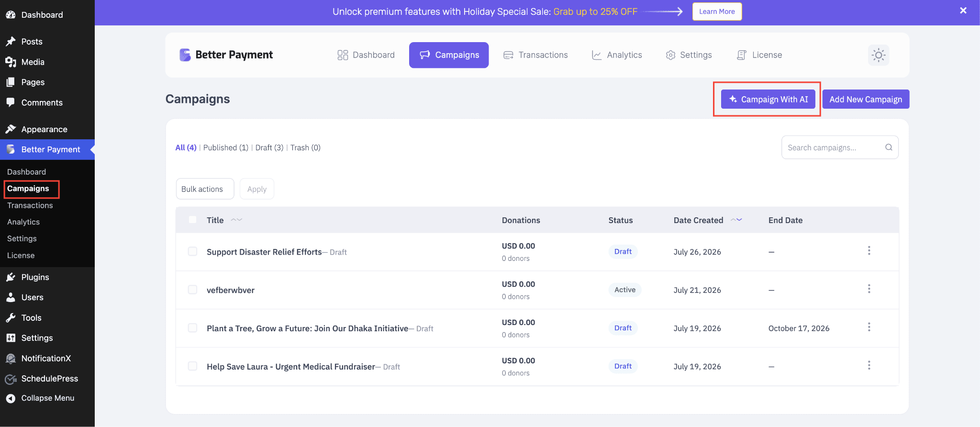The width and height of the screenshot is (980, 427).
Task: Open the Bulk actions dropdown
Action: pos(205,189)
